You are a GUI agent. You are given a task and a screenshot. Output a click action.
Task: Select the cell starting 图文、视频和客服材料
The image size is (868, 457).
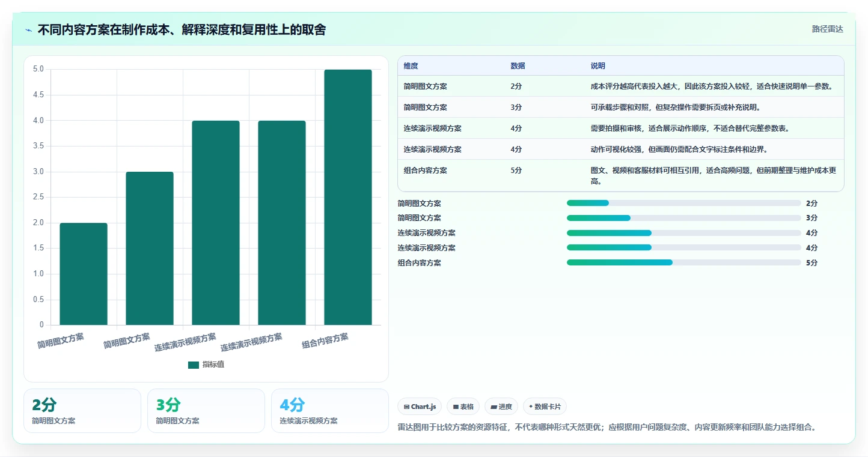coord(714,175)
